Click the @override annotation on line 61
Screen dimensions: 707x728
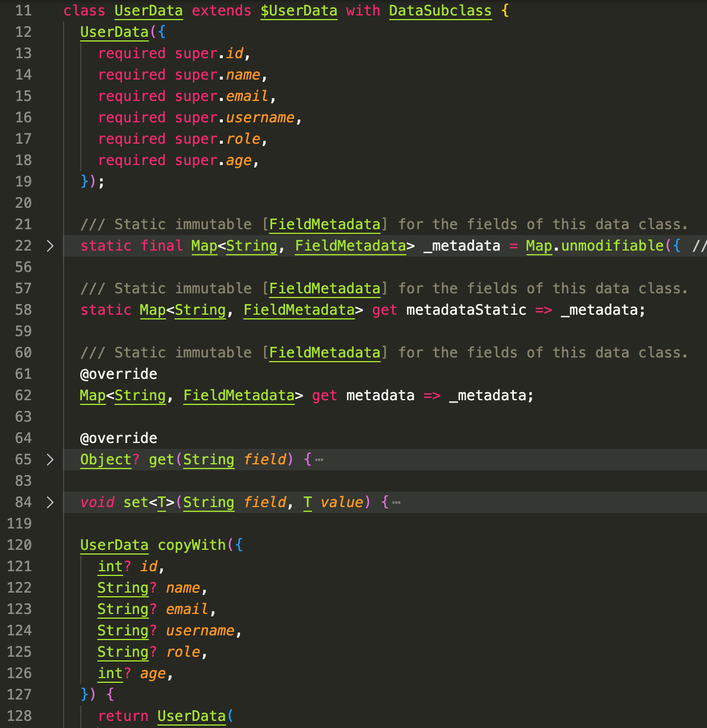[x=119, y=374]
